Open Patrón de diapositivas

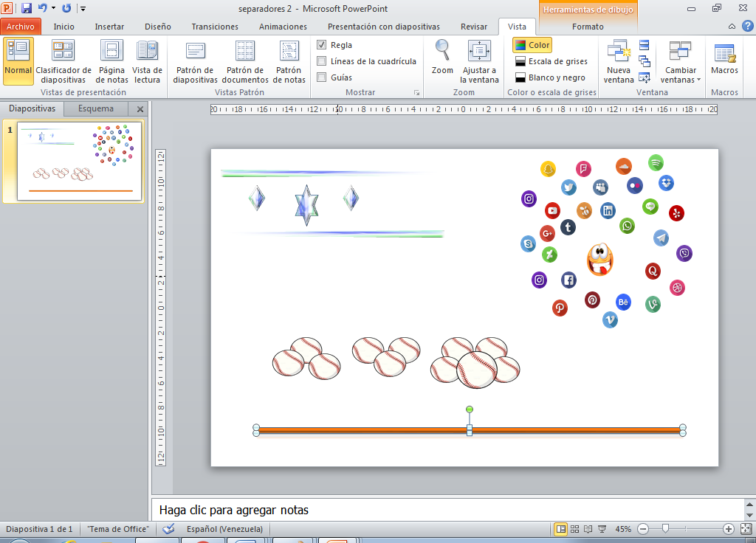(x=195, y=61)
